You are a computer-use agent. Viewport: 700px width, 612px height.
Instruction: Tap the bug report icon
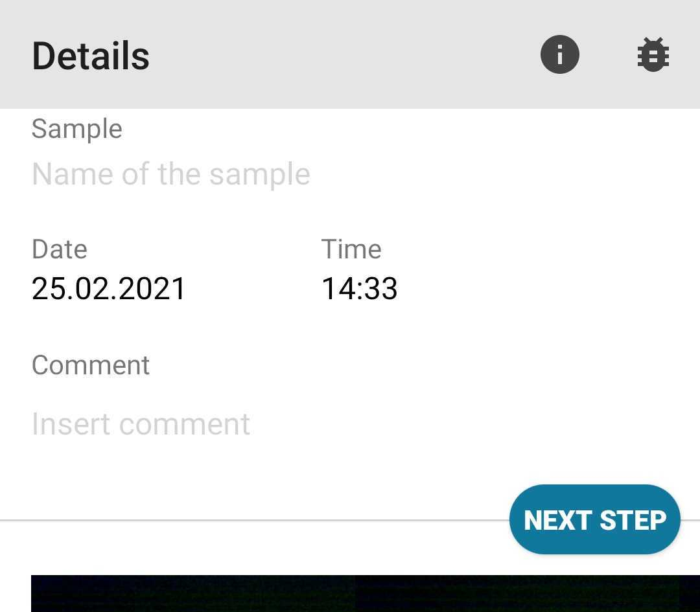point(653,54)
